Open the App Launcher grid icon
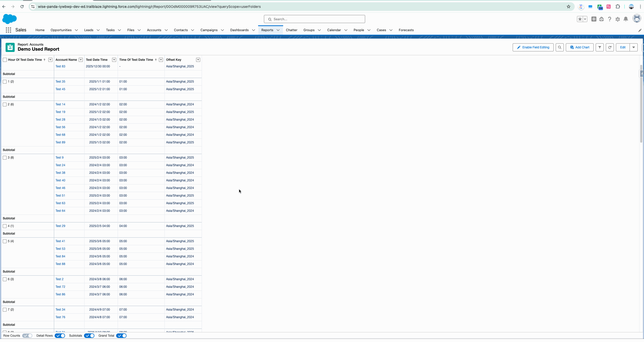Viewport: 644px width, 342px height. pyautogui.click(x=8, y=30)
